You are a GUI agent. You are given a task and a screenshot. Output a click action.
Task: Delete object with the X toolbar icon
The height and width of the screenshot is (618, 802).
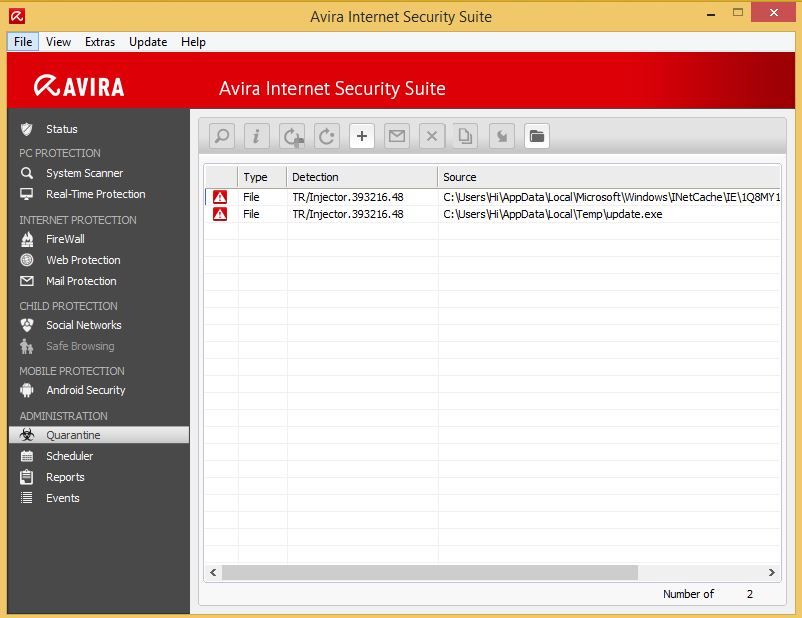click(432, 136)
